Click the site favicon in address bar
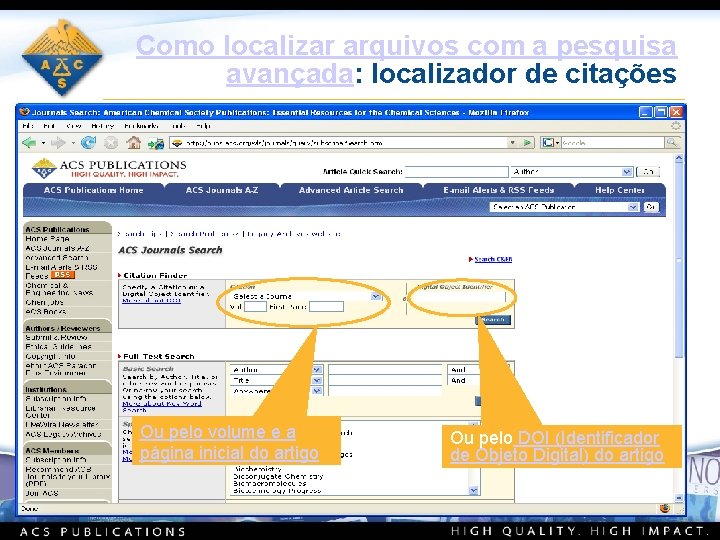 pos(177,143)
